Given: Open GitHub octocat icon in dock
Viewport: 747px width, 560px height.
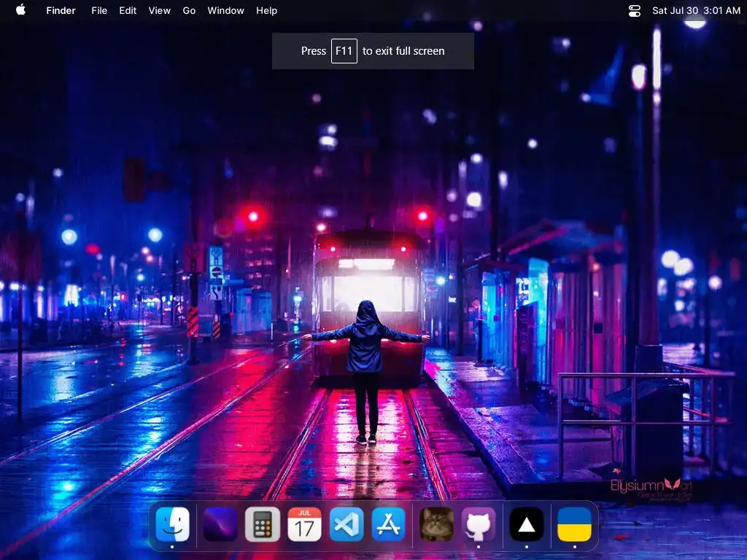Looking at the screenshot, I should [x=479, y=524].
